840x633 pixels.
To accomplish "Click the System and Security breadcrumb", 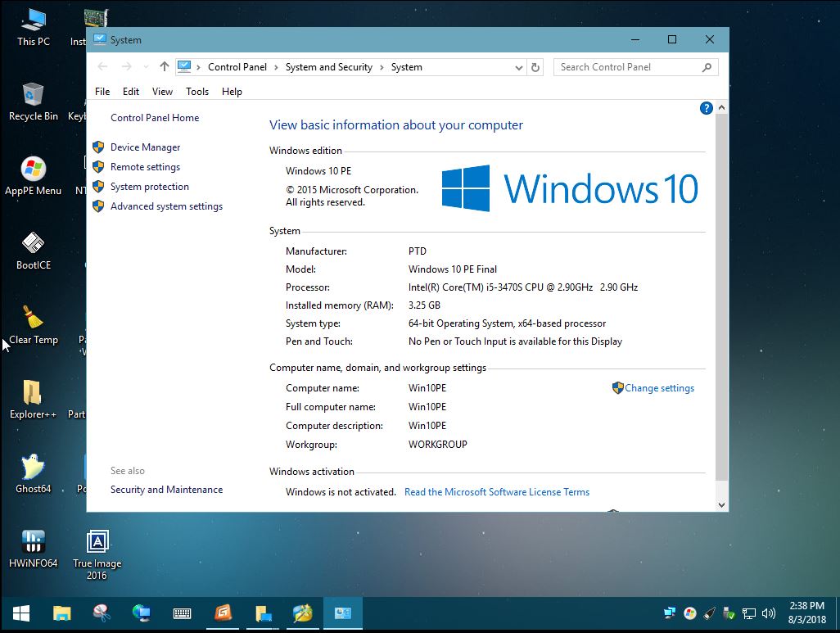I will click(329, 67).
